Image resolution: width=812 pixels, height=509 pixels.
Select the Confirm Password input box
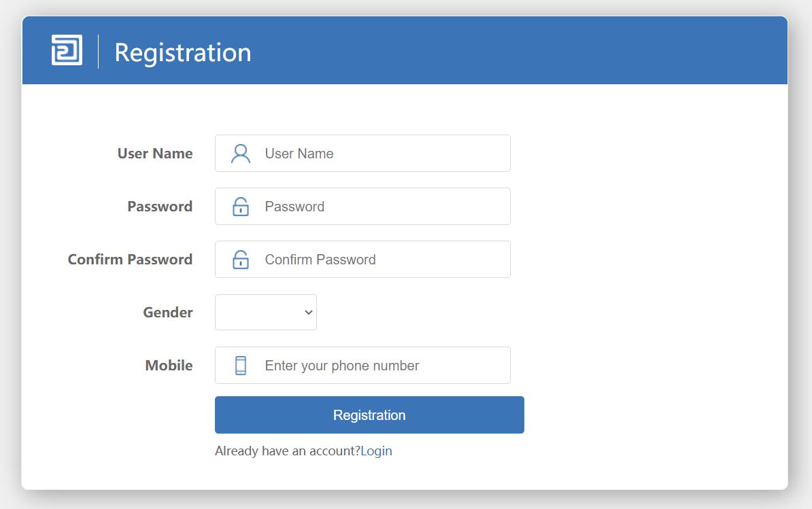coord(381,260)
